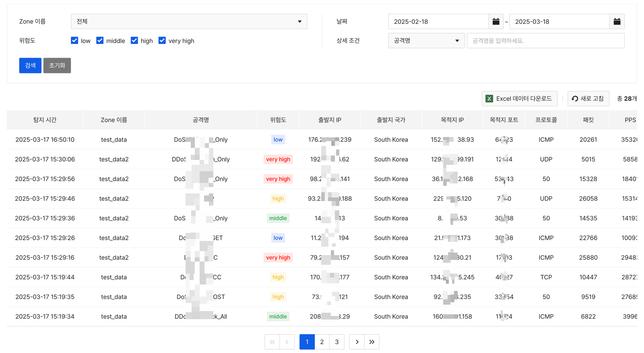Click the refresh arrow icon
This screenshot has height=353, width=644.
[x=575, y=99]
